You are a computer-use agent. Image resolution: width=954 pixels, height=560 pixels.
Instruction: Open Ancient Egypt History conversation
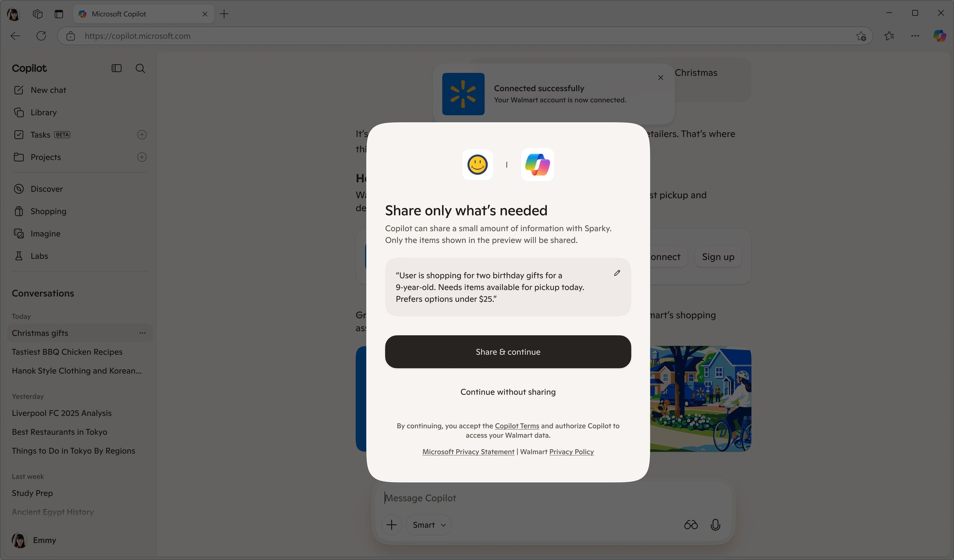click(53, 512)
